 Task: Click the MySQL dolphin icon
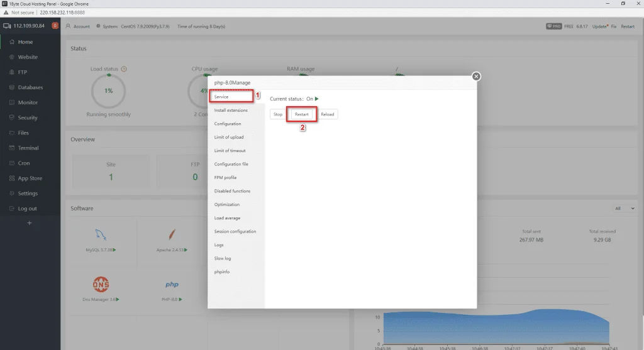[x=101, y=235]
